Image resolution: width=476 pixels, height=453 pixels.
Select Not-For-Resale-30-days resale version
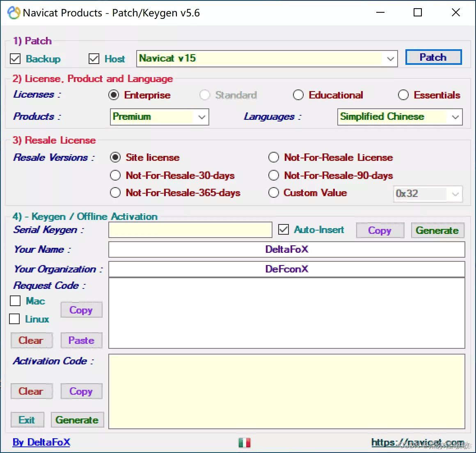pos(115,176)
